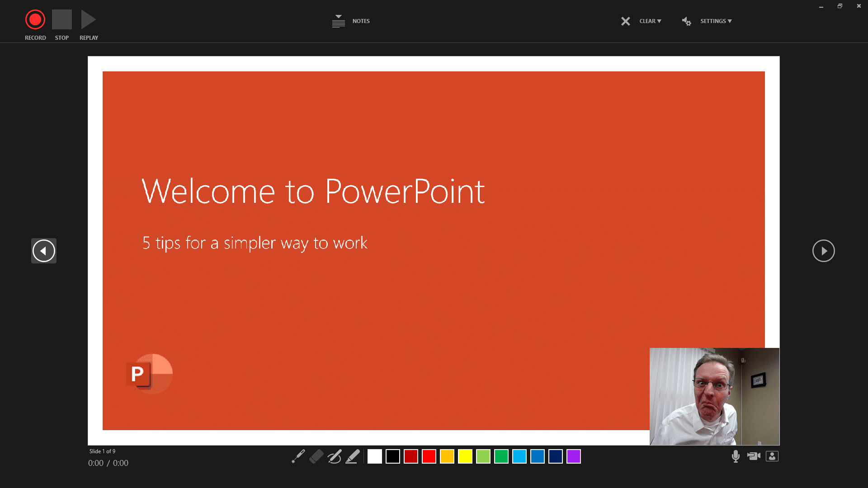Start recording with the red Record button

tap(35, 20)
